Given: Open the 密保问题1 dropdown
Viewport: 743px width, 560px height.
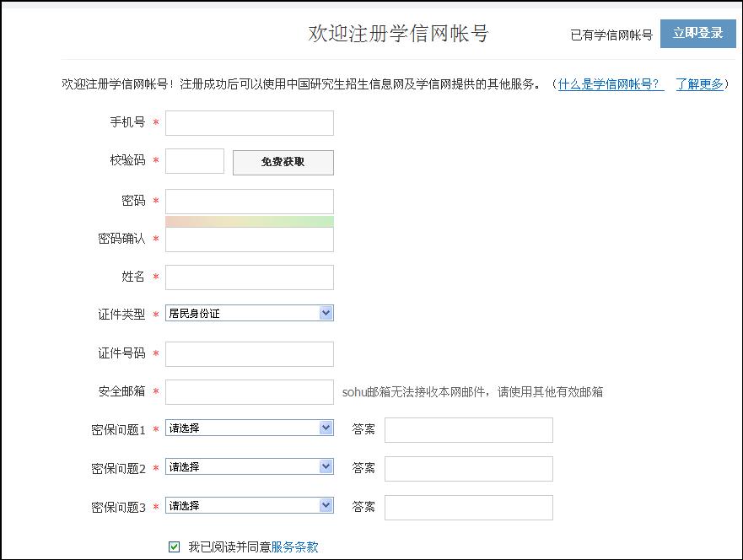Looking at the screenshot, I should point(250,428).
